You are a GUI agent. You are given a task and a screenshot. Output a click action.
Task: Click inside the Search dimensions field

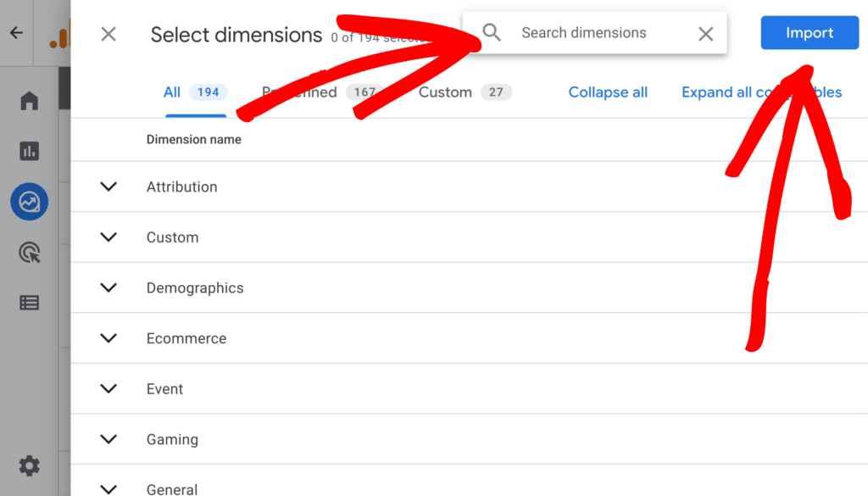pyautogui.click(x=585, y=32)
